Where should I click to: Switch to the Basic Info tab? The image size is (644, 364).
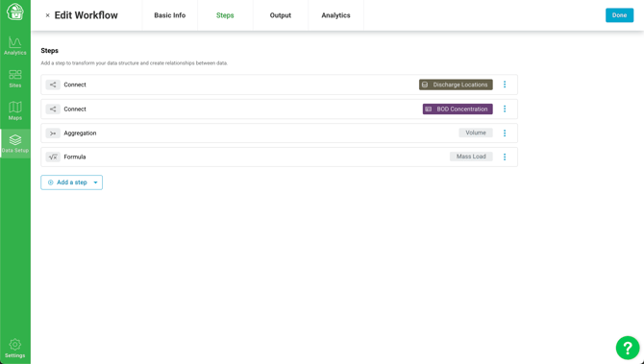point(169,15)
